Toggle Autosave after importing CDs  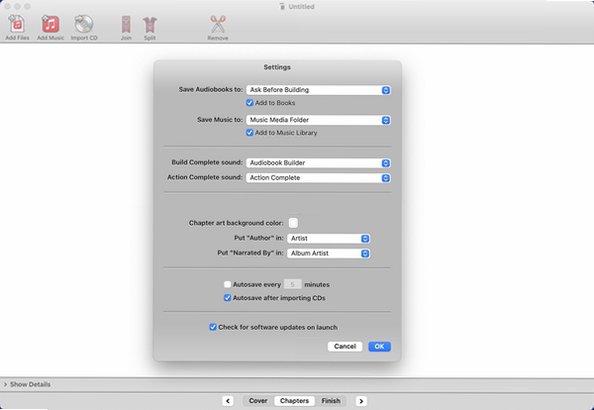227,298
